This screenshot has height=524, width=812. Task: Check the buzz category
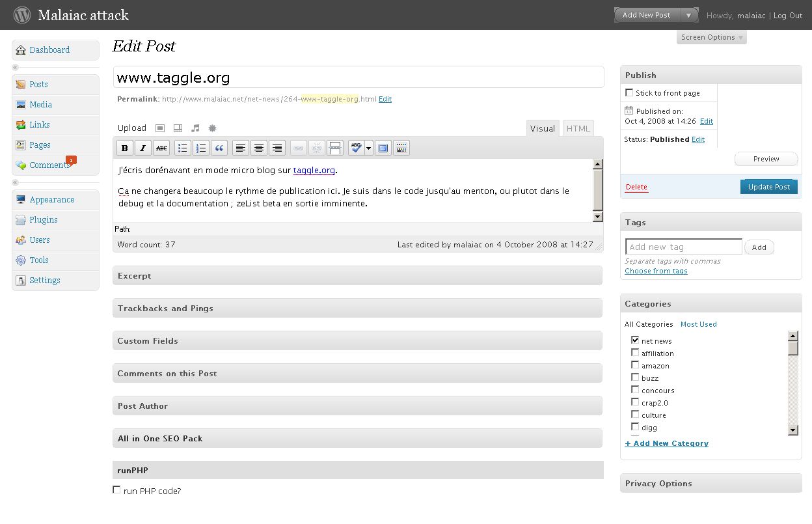pos(635,377)
